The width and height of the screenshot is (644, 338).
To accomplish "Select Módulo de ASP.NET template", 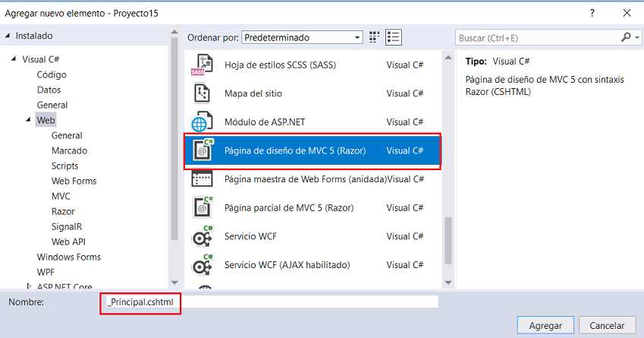I will [x=265, y=122].
